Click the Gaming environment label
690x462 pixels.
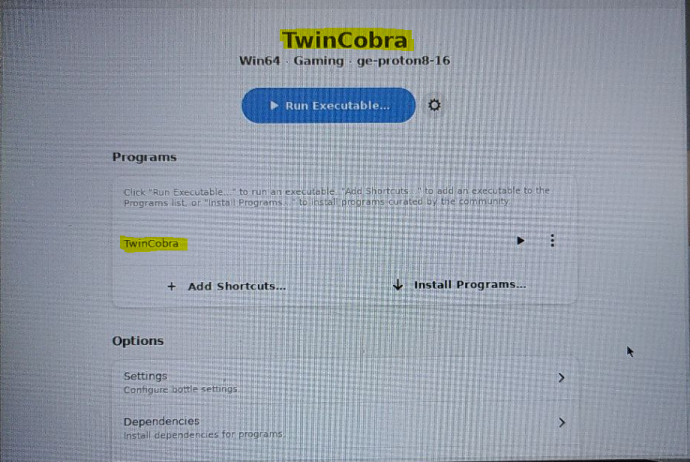pyautogui.click(x=319, y=61)
